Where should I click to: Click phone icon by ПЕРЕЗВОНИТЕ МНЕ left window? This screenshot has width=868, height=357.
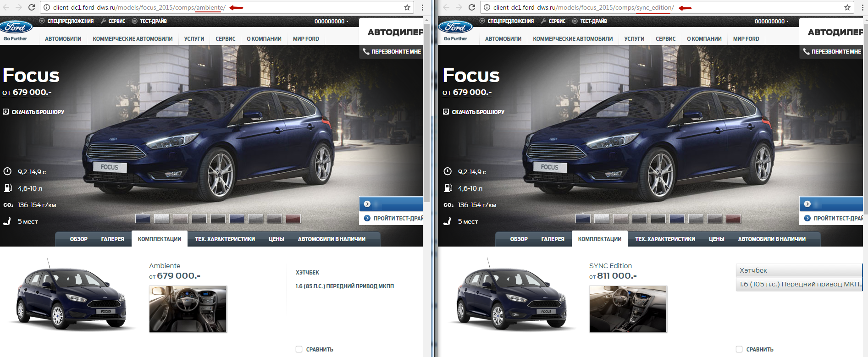(366, 51)
